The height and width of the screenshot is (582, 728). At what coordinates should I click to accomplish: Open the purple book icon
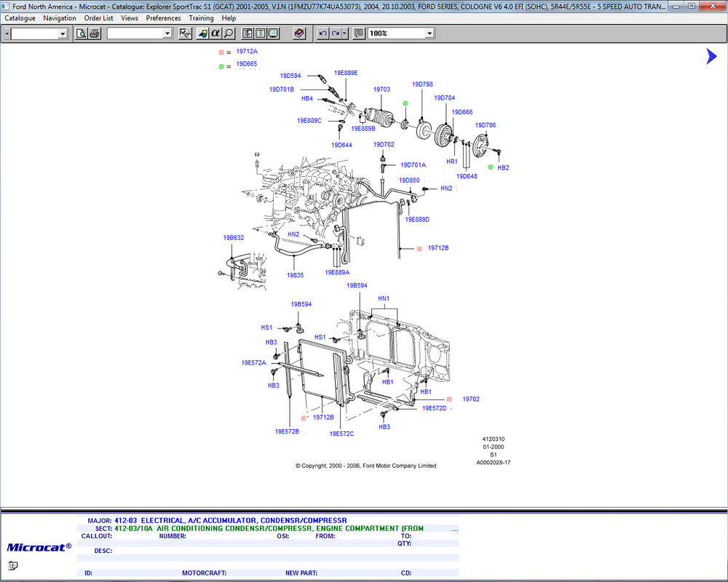[299, 33]
